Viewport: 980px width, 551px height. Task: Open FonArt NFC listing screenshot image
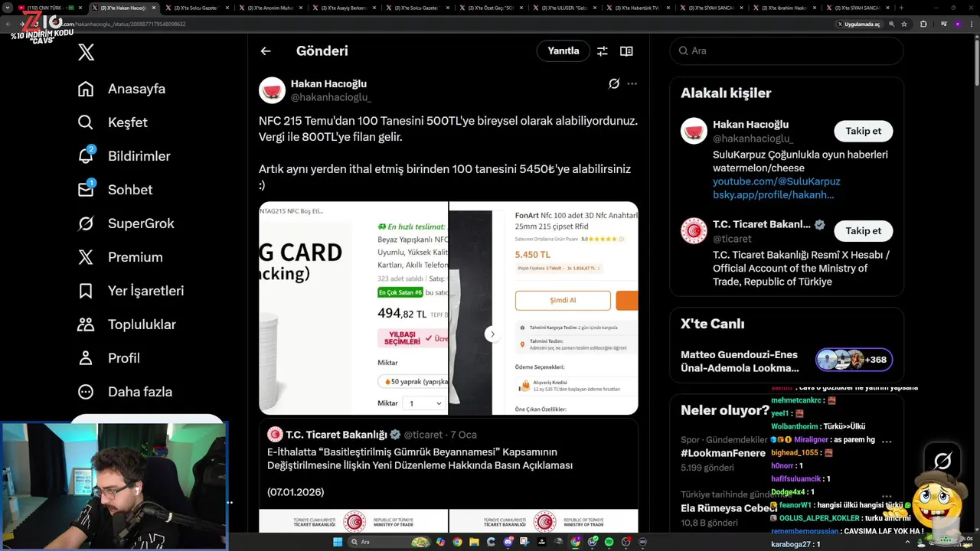[544, 308]
